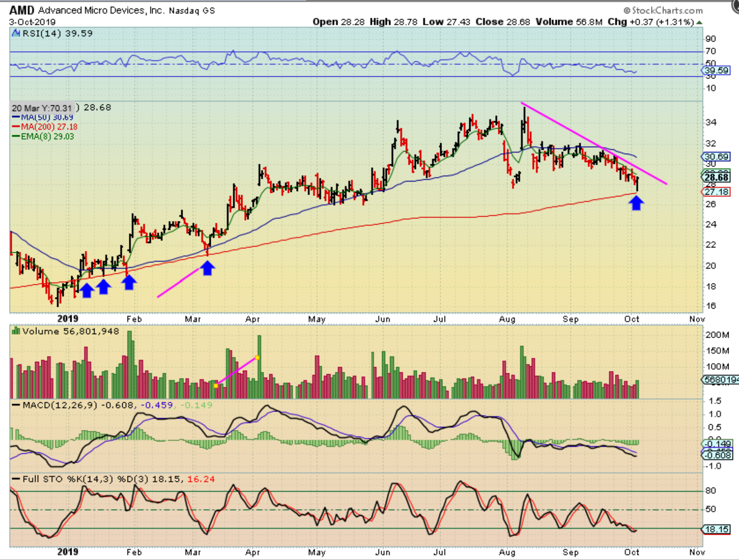This screenshot has width=739, height=560.
Task: Click the EMA(8) 29.03 legend entry
Action: [47, 137]
